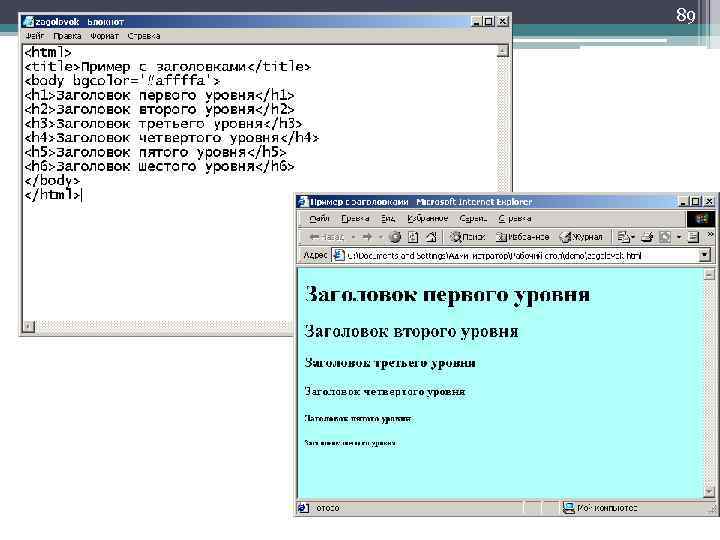Click IE page's vertical scrollbar down arrow
The height and width of the screenshot is (540, 720).
point(709,492)
